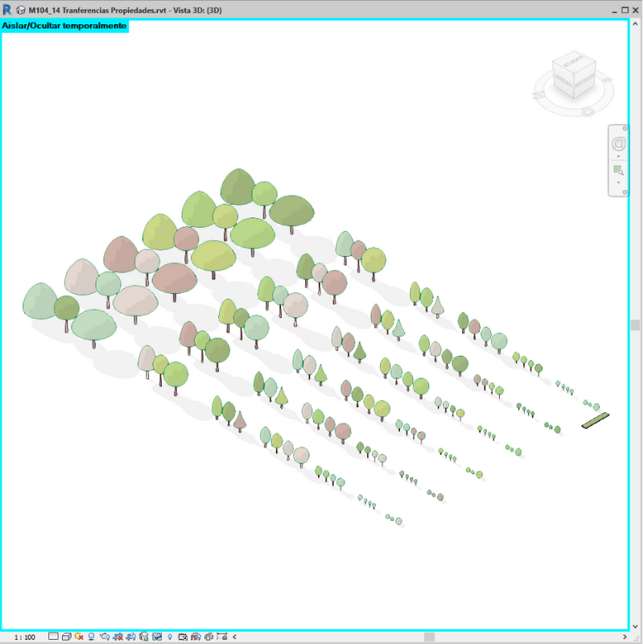Click the Reveal Hidden Elements light bulb
The height and width of the screenshot is (644, 644).
[x=170, y=637]
